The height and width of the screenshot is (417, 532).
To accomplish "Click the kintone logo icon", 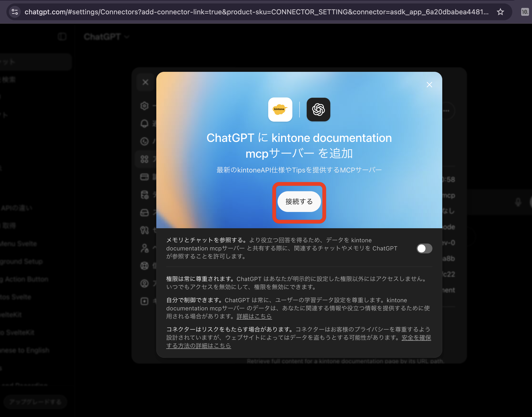I will point(280,110).
